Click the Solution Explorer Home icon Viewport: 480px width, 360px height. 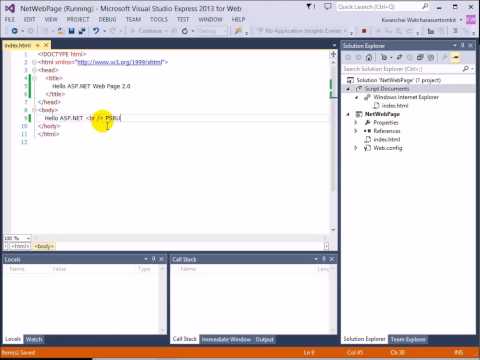click(x=369, y=58)
